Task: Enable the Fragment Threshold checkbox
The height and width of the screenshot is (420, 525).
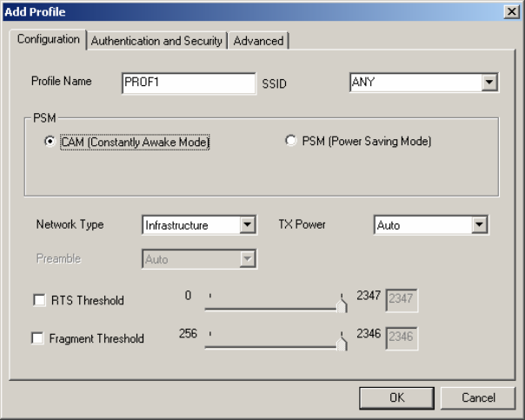Action: [x=37, y=338]
